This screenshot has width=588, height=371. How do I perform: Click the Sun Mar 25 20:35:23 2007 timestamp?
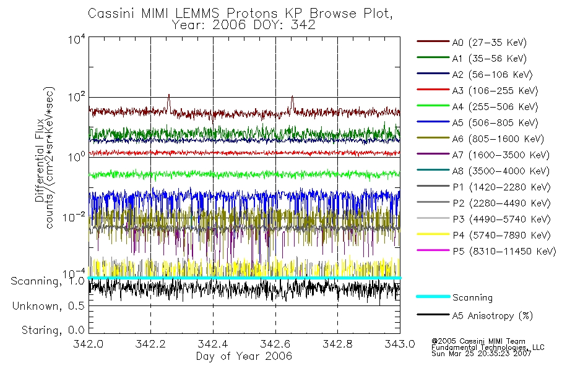click(x=481, y=354)
